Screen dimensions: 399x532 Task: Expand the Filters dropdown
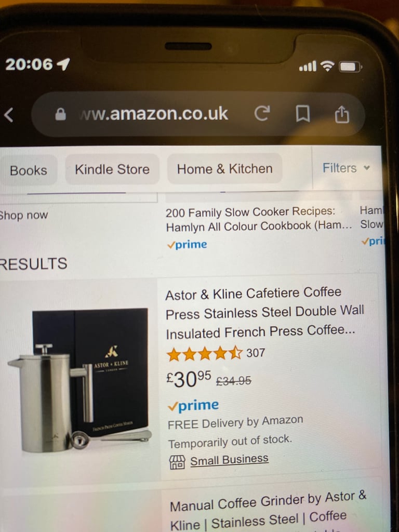click(346, 168)
